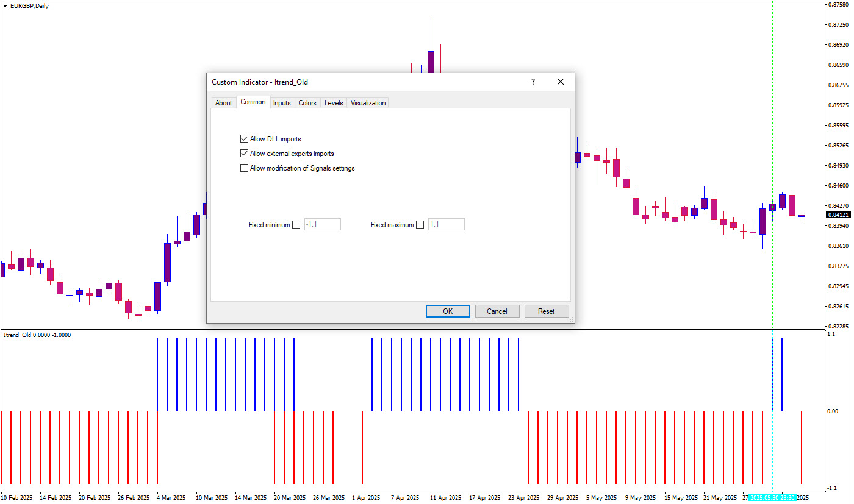Click the Fixed maximum value field
Viewport: 854px width, 504px height.
[x=446, y=225]
